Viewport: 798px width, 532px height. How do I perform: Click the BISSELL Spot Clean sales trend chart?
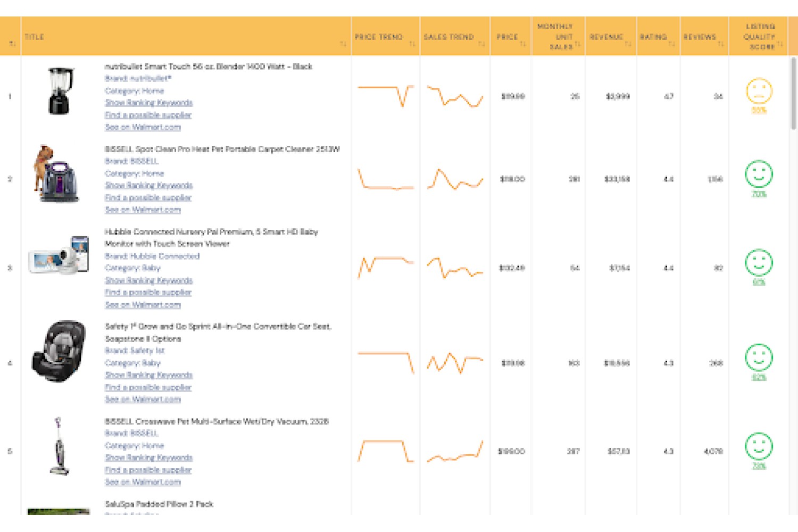coord(455,179)
